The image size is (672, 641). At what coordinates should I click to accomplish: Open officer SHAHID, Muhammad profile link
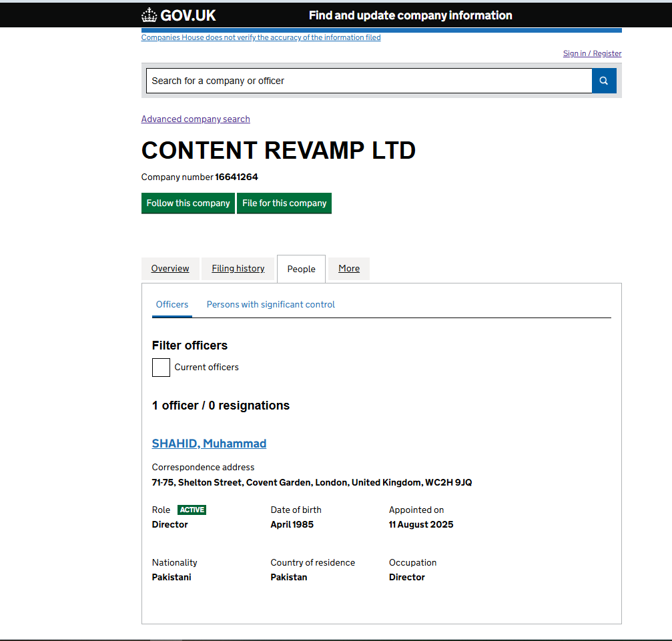pos(209,444)
